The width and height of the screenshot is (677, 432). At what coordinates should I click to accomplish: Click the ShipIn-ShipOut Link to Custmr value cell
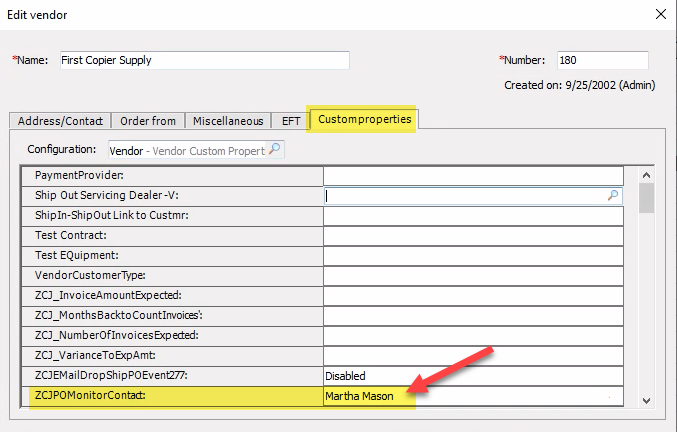coord(473,216)
